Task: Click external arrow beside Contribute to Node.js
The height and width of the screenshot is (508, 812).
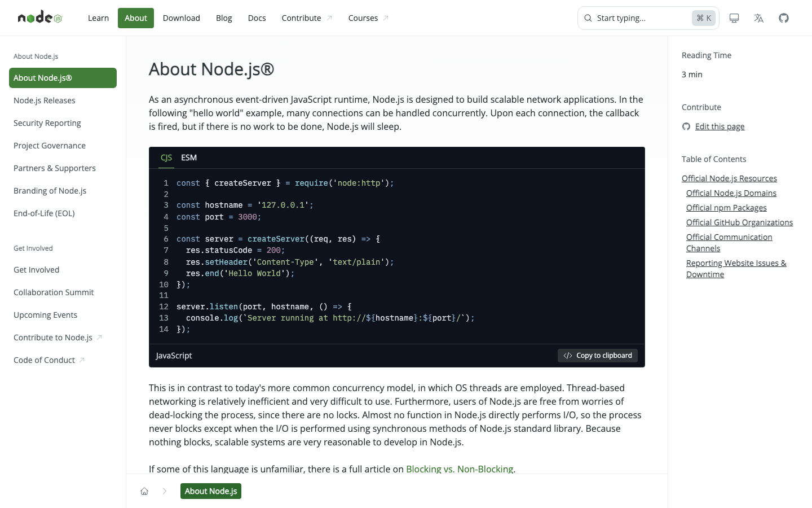Action: [99, 338]
